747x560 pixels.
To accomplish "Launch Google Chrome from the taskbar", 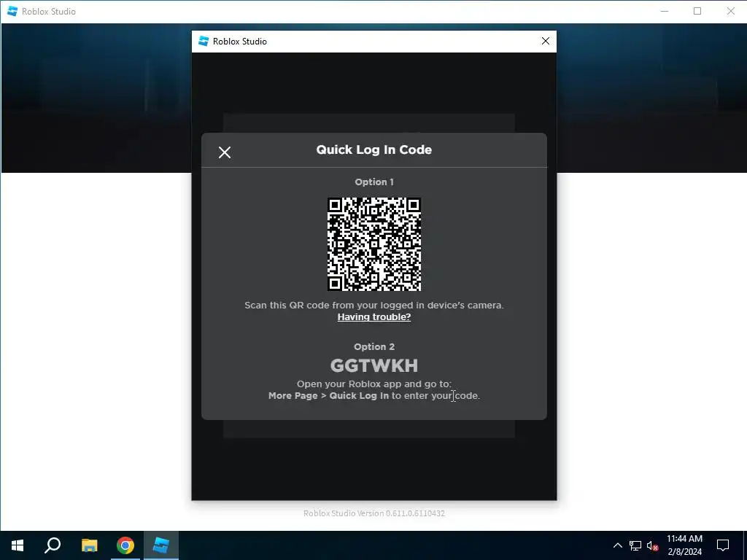I will click(x=125, y=545).
